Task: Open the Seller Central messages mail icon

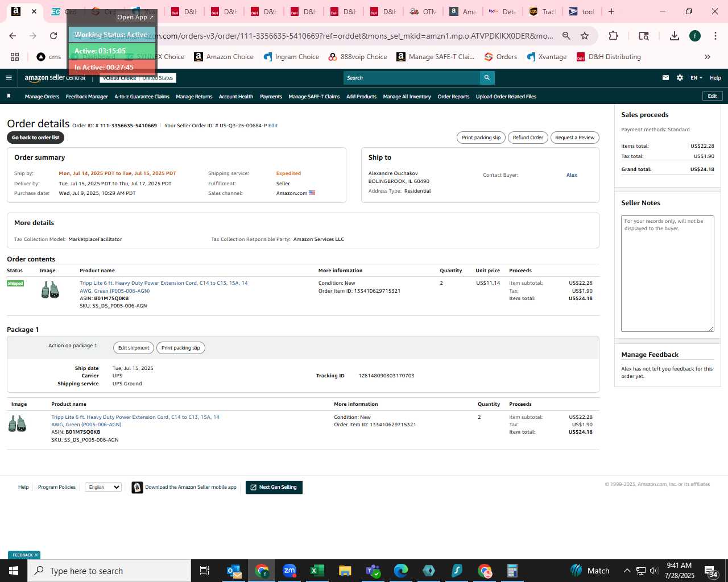Action: point(665,78)
